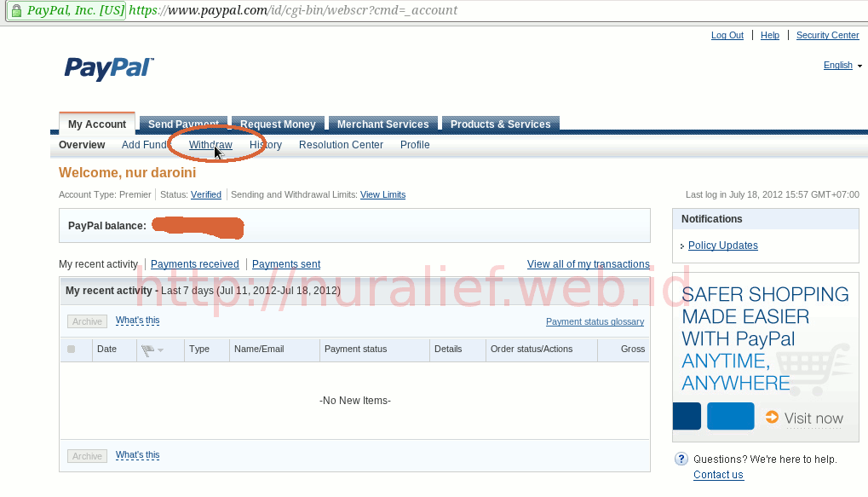The height and width of the screenshot is (497, 868).
Task: Click the -No New Items- message
Action: 355,401
